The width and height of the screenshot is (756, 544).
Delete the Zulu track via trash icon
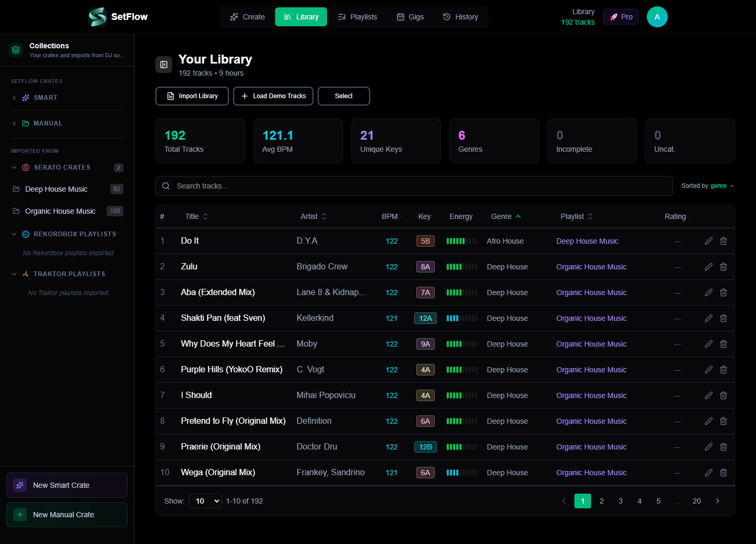tap(723, 267)
